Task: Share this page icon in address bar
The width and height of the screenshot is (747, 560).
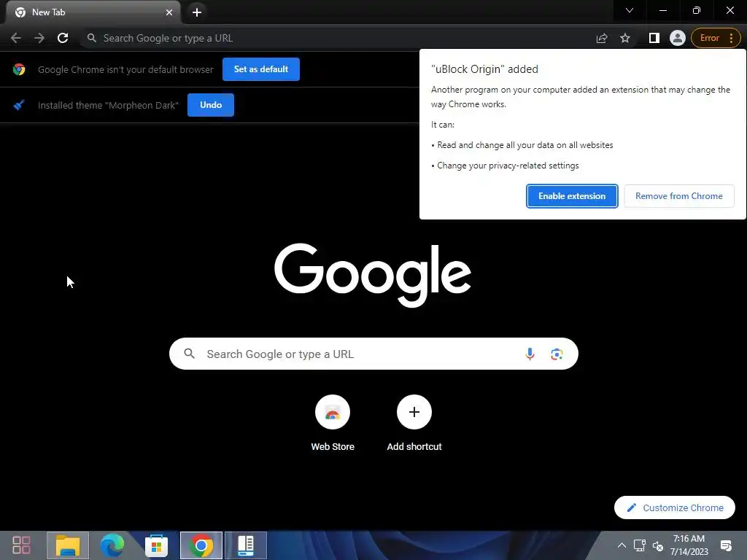Action: pos(602,38)
